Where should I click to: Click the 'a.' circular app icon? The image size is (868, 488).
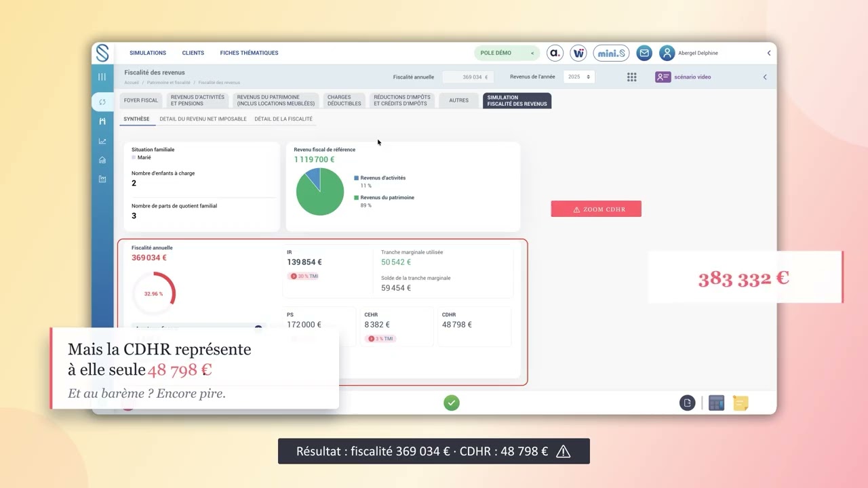555,53
